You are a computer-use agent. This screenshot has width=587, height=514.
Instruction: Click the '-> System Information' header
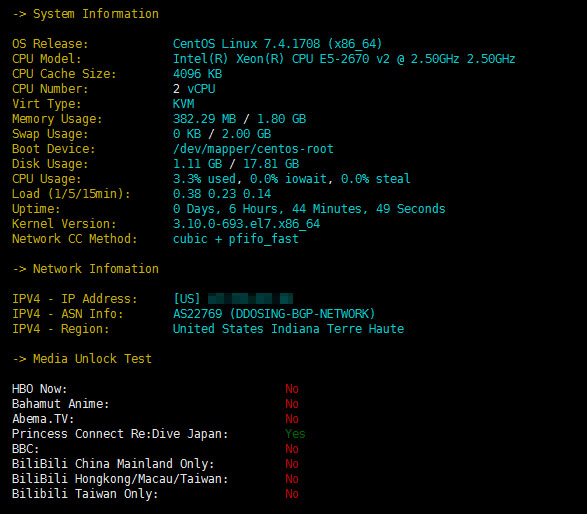tap(86, 14)
